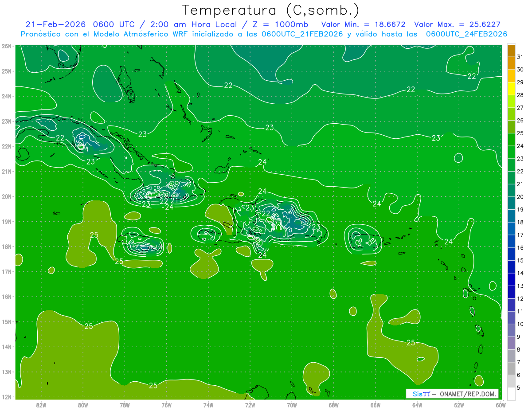Click the 17N latitude axis label
This screenshot has height=411, width=532.
pos(6,271)
